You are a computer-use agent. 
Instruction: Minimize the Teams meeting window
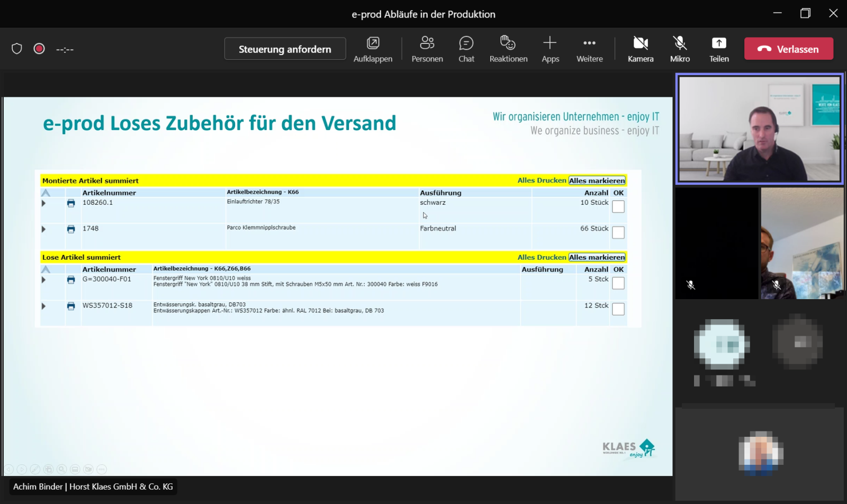coord(777,13)
